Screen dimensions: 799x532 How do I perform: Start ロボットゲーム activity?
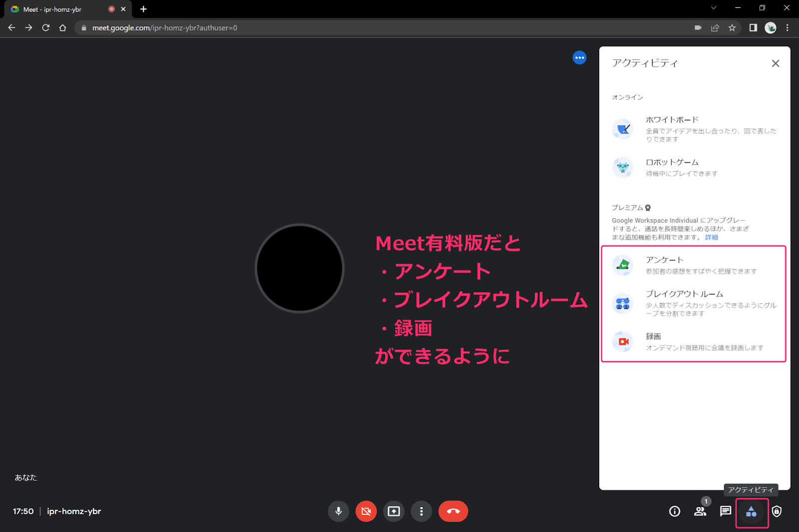695,168
